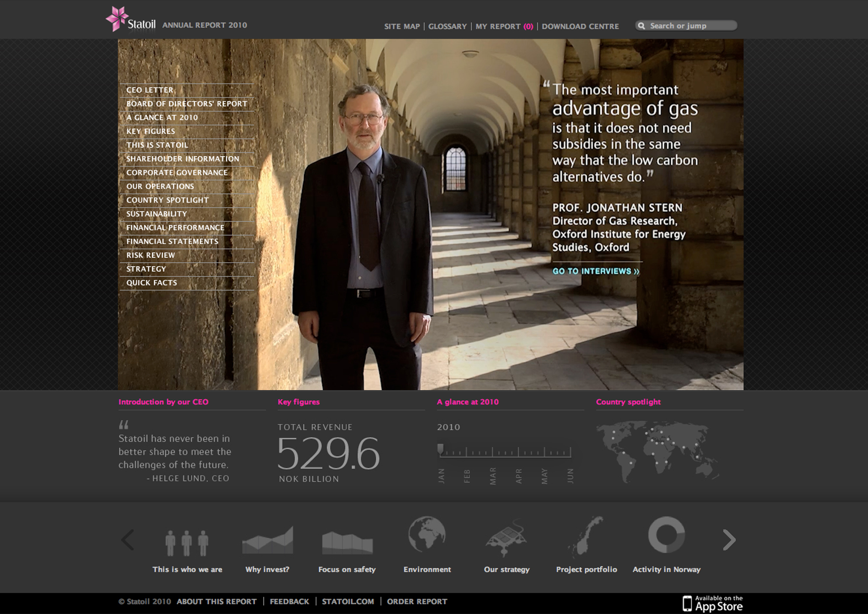Open the Activity in Norway donut icon
The width and height of the screenshot is (868, 614).
click(666, 535)
